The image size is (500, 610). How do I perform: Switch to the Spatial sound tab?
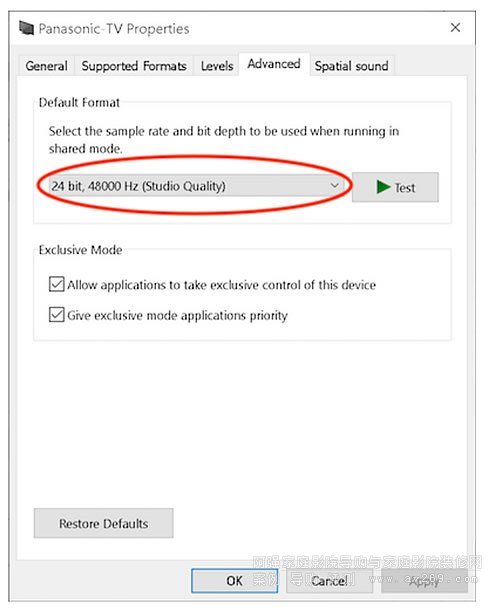click(351, 66)
